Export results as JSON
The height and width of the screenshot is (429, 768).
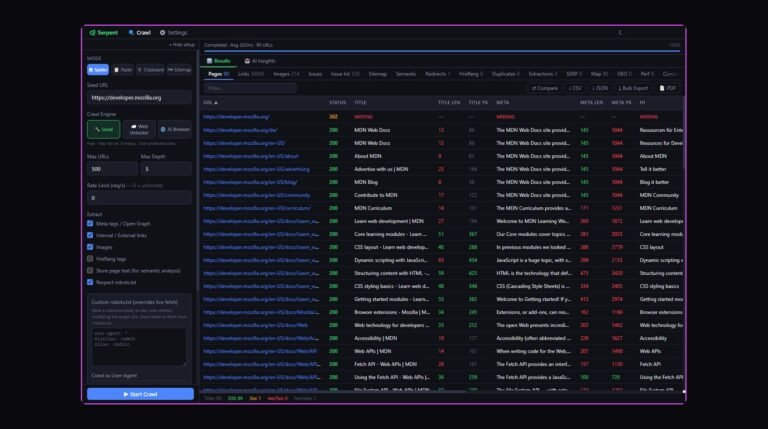[600, 88]
